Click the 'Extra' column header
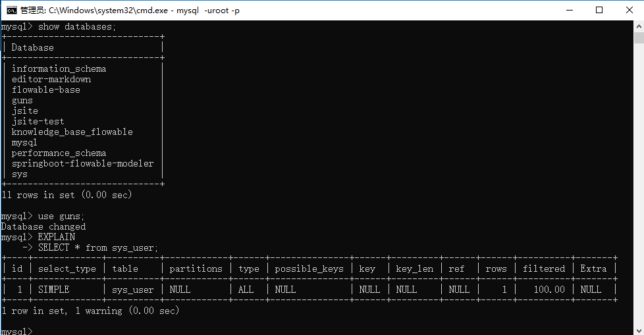 pyautogui.click(x=593, y=269)
